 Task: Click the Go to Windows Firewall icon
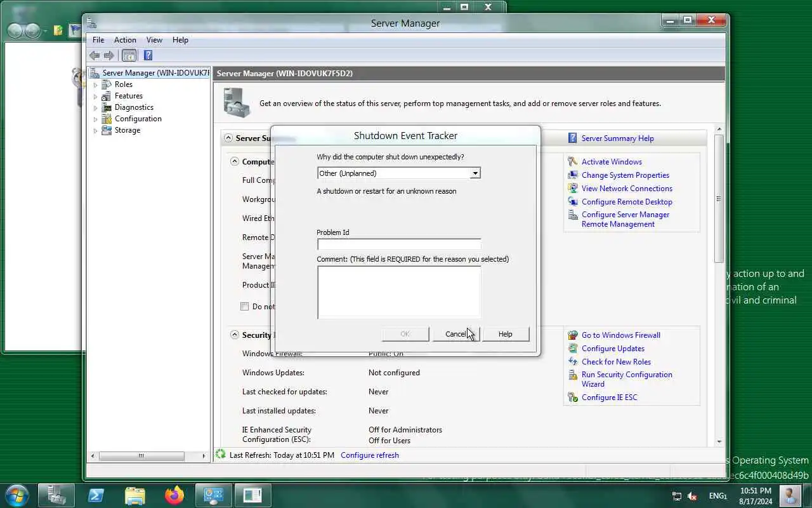(x=573, y=335)
